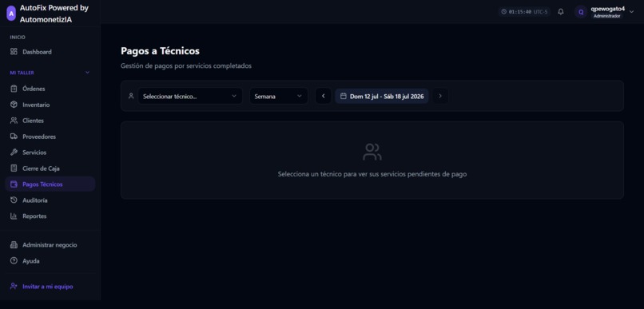Click the Pagos Técnicos wallet icon
The image size is (644, 309).
click(x=14, y=184)
